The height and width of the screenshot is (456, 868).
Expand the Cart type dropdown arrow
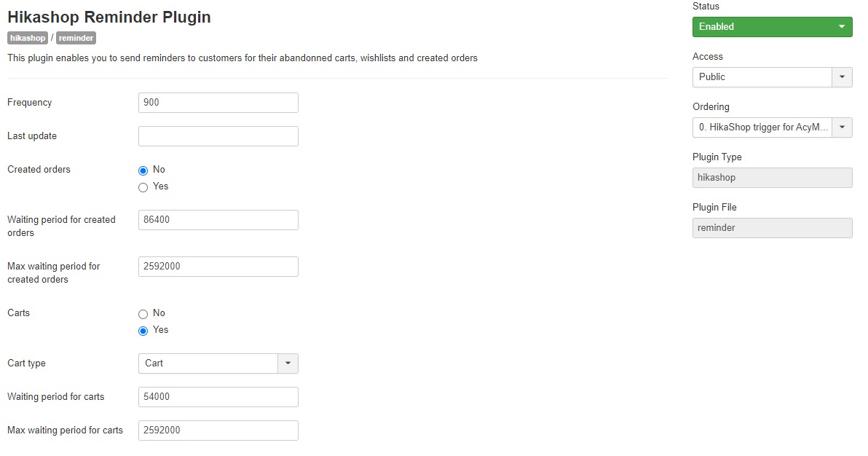coord(288,363)
